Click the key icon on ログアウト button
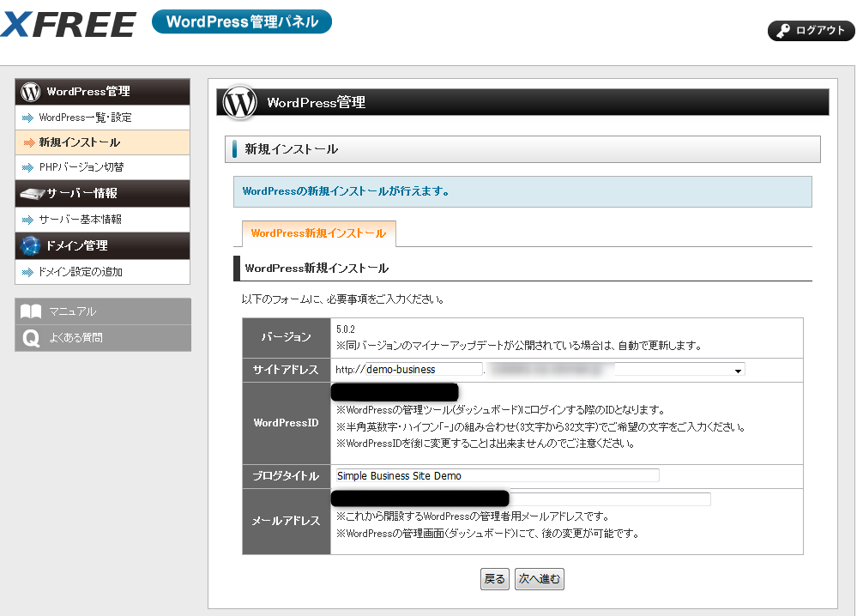Viewport: 863px width, 616px height. (x=782, y=31)
